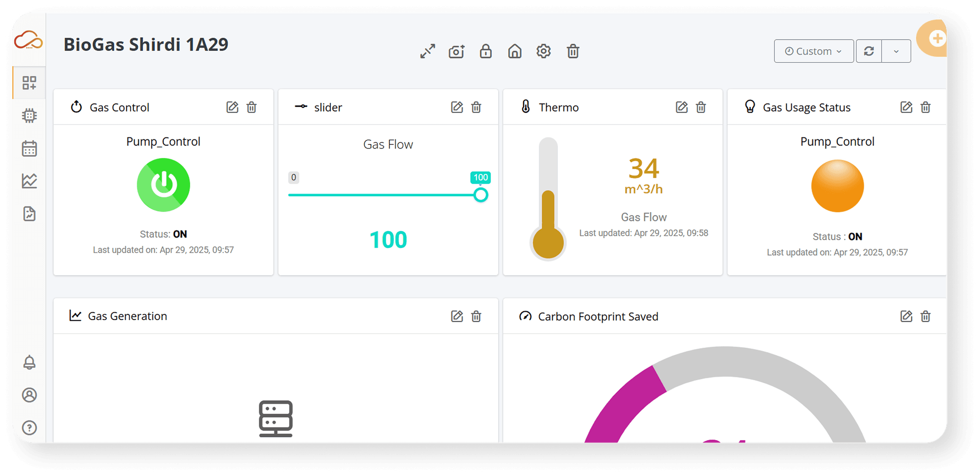This screenshot has width=980, height=476.
Task: Enter fullscreen with expand arrows icon
Action: pyautogui.click(x=427, y=51)
